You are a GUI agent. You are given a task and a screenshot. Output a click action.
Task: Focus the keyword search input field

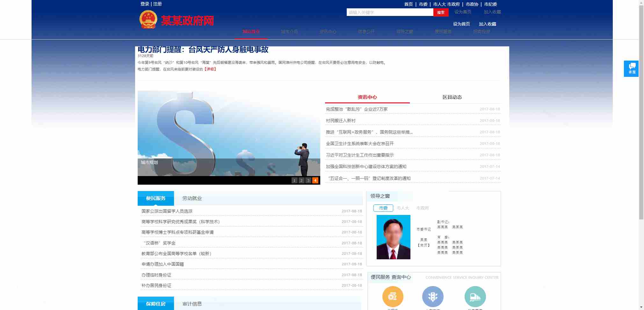390,12
